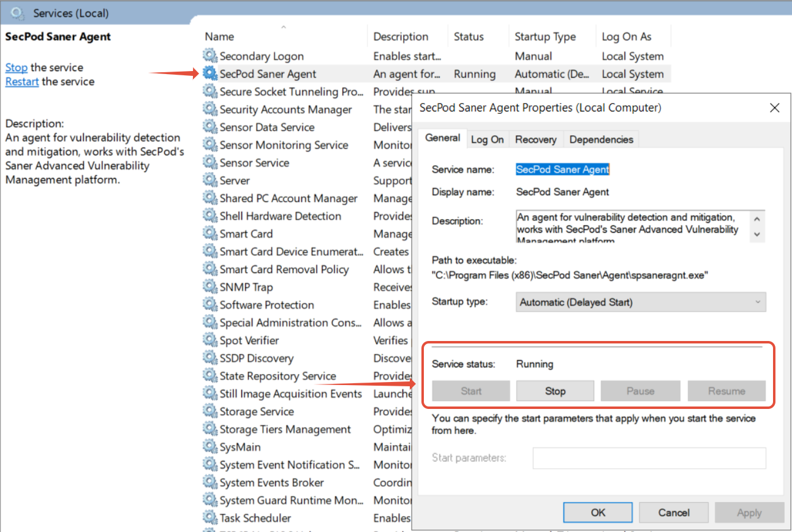Image resolution: width=792 pixels, height=532 pixels.
Task: Open the Dependencies tab
Action: [601, 140]
